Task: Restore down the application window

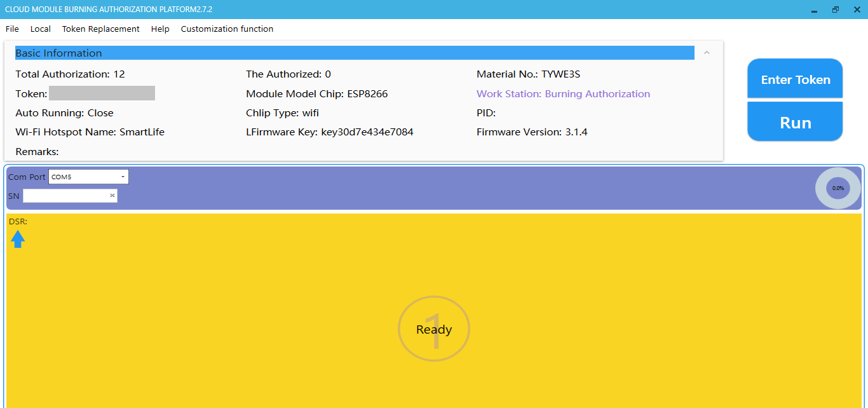Action: pos(835,10)
